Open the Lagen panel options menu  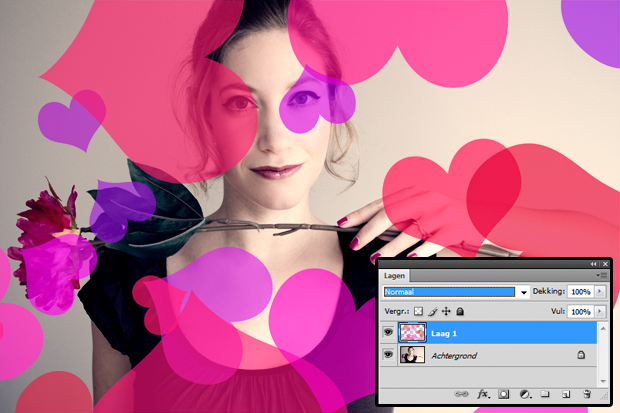click(x=601, y=275)
